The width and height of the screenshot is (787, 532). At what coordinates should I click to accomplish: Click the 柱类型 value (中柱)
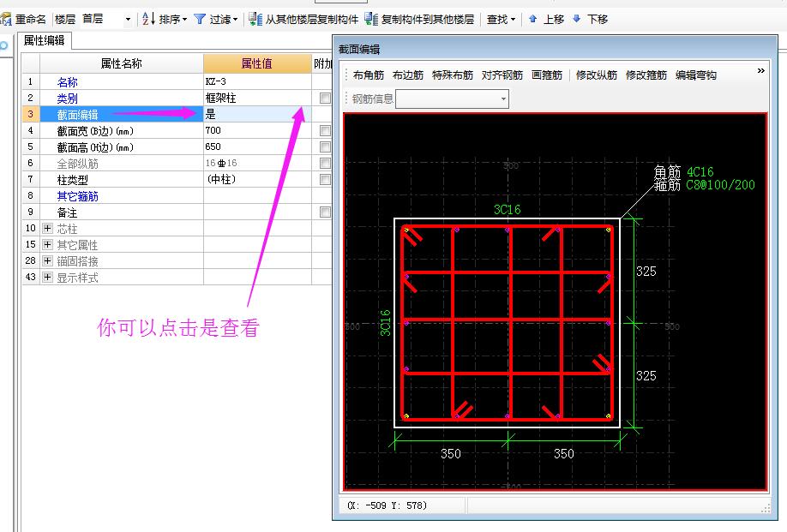257,180
